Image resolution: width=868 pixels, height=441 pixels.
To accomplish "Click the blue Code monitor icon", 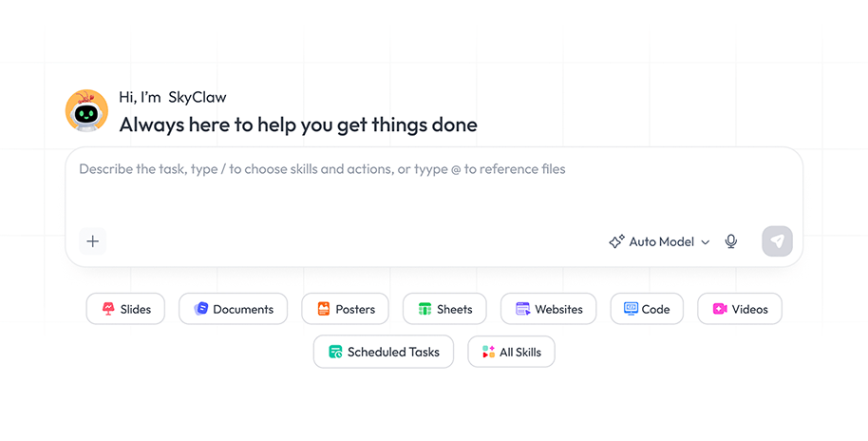I will [x=631, y=309].
